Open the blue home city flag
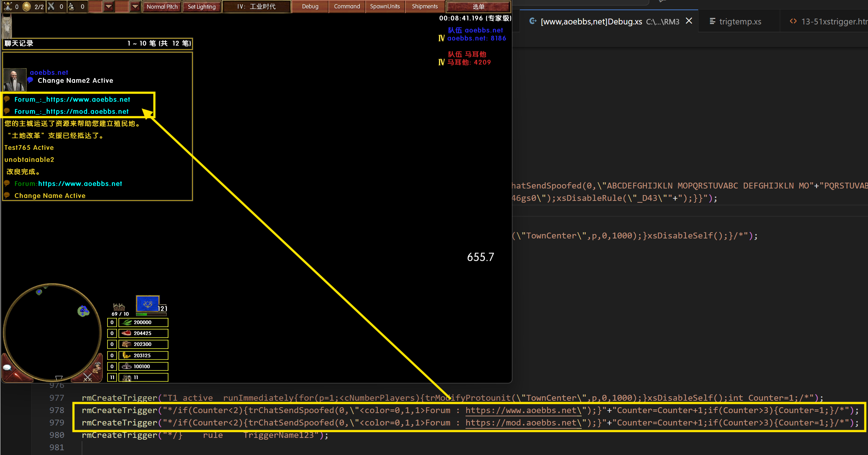Image resolution: width=868 pixels, height=455 pixels. (x=148, y=304)
